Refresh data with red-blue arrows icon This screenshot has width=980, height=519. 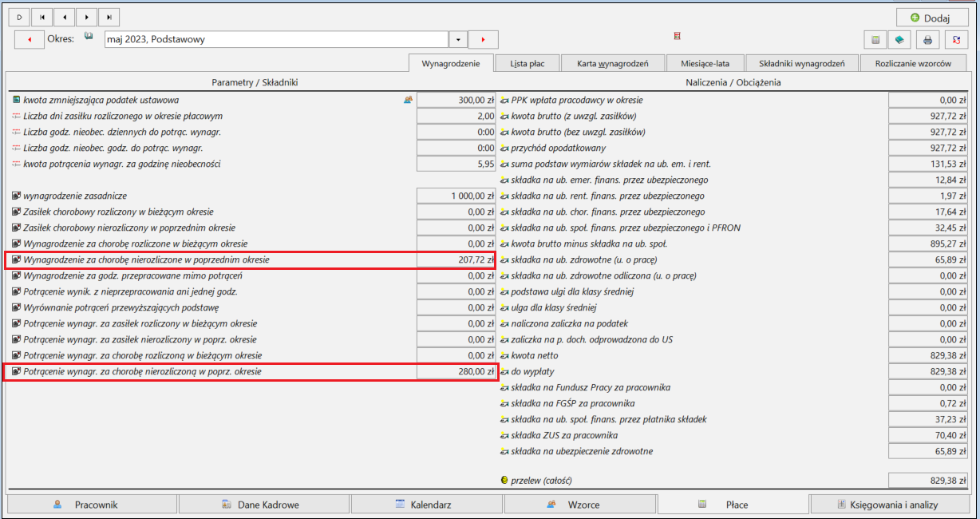[x=957, y=39]
